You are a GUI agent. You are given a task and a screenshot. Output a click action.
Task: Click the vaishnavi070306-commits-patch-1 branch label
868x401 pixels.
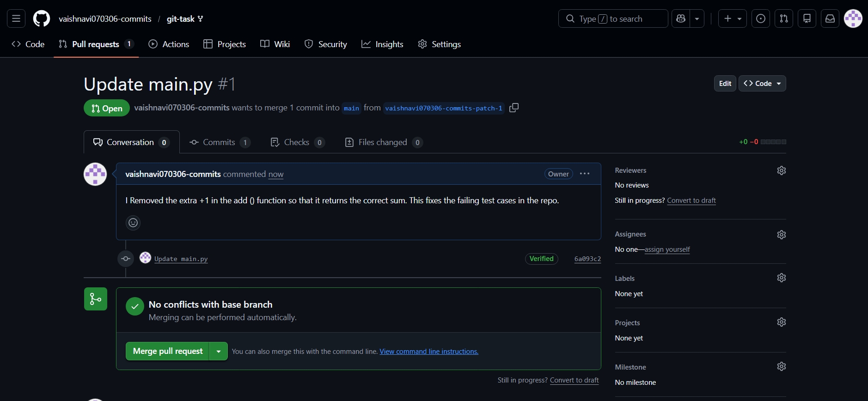click(444, 108)
